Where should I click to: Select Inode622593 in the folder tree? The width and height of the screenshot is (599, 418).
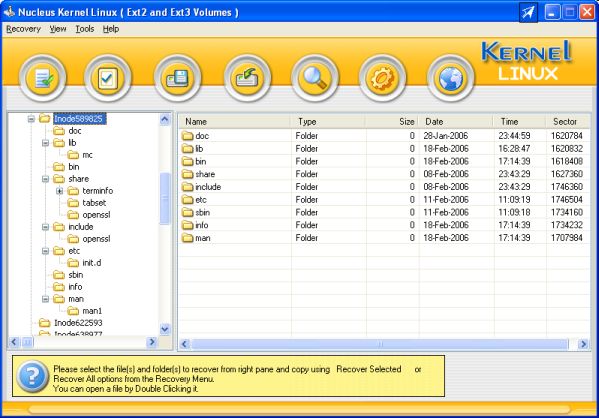(78, 323)
